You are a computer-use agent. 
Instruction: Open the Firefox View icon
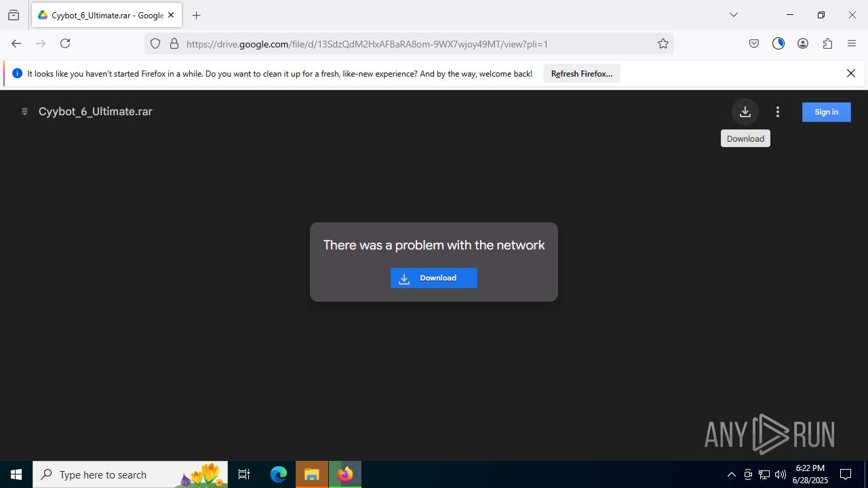(14, 15)
